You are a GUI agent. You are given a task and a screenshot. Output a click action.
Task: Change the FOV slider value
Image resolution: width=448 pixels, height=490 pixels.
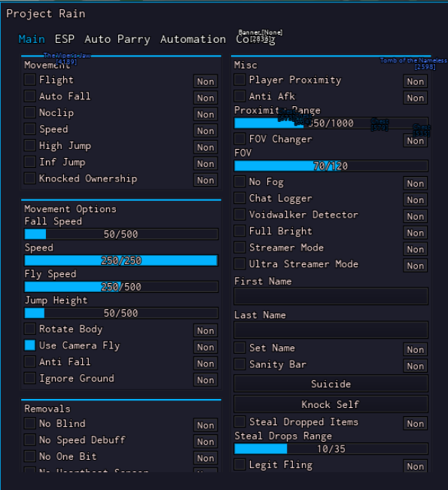click(331, 166)
